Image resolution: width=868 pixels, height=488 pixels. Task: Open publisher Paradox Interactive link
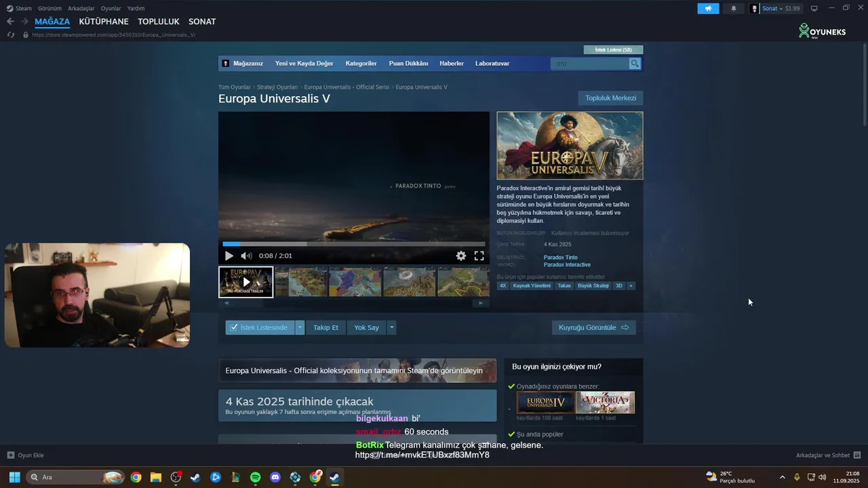coord(567,265)
